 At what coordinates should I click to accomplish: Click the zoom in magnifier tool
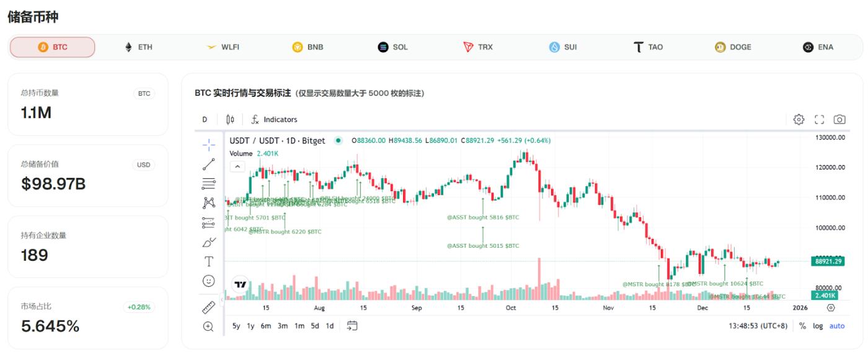(208, 326)
